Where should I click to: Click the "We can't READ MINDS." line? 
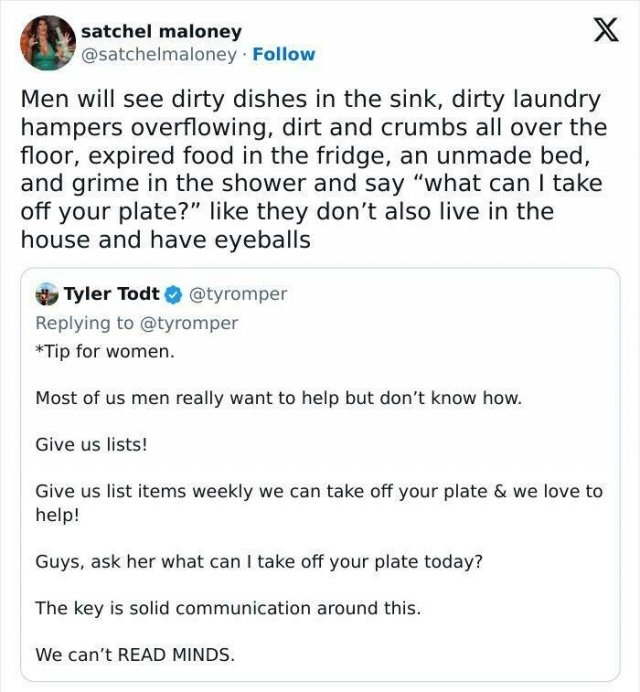click(135, 655)
